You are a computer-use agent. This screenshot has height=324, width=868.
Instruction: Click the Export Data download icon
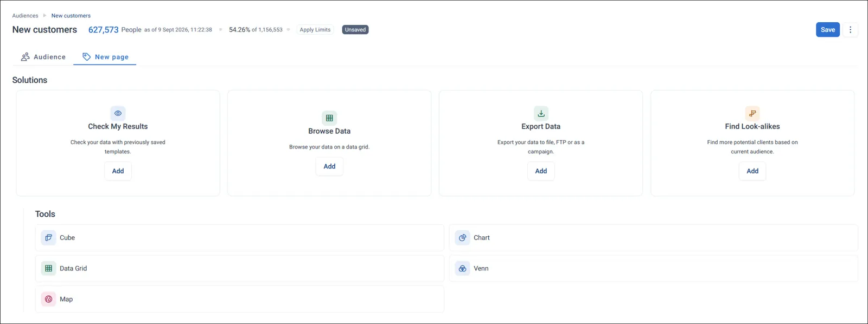541,113
